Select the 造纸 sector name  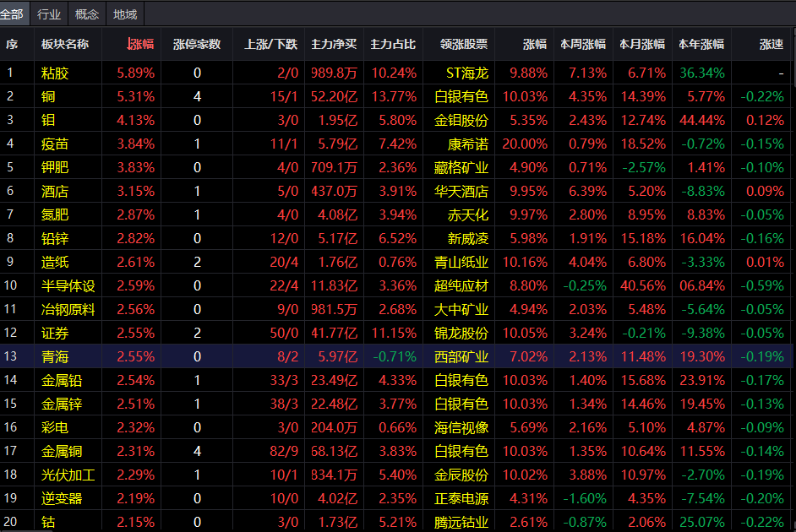click(55, 262)
